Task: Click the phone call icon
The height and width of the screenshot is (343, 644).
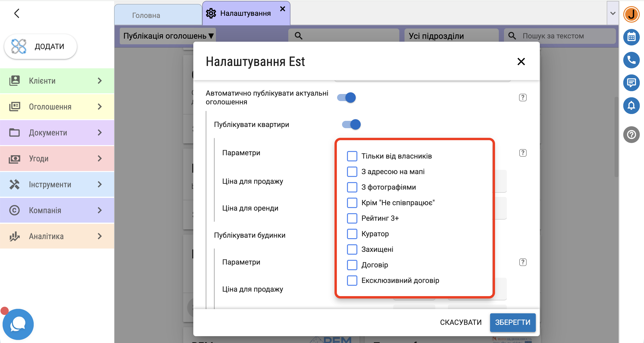Action: [631, 60]
